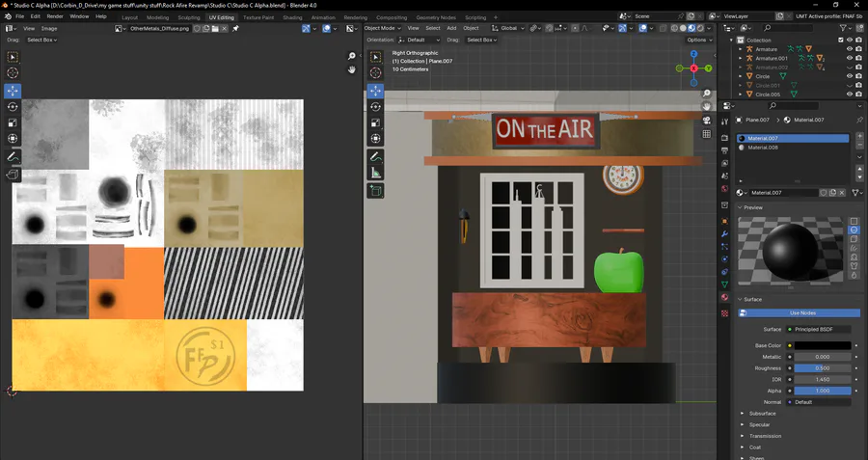This screenshot has height=460, width=868.
Task: Click the zoom magnifier icon in the UV editor
Action: (x=352, y=57)
